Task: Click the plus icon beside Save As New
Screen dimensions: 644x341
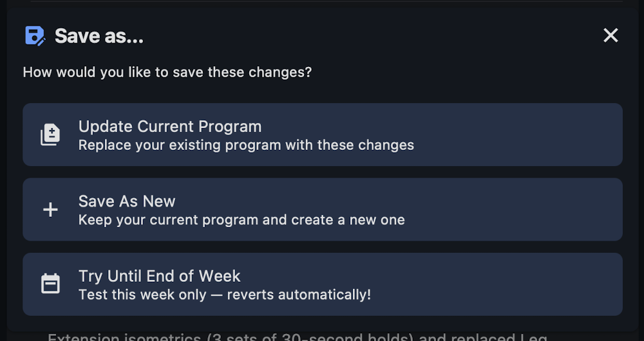Action: point(50,210)
